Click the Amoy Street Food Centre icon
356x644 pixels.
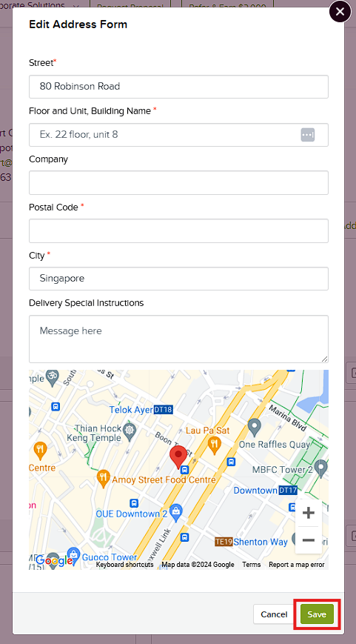point(103,477)
